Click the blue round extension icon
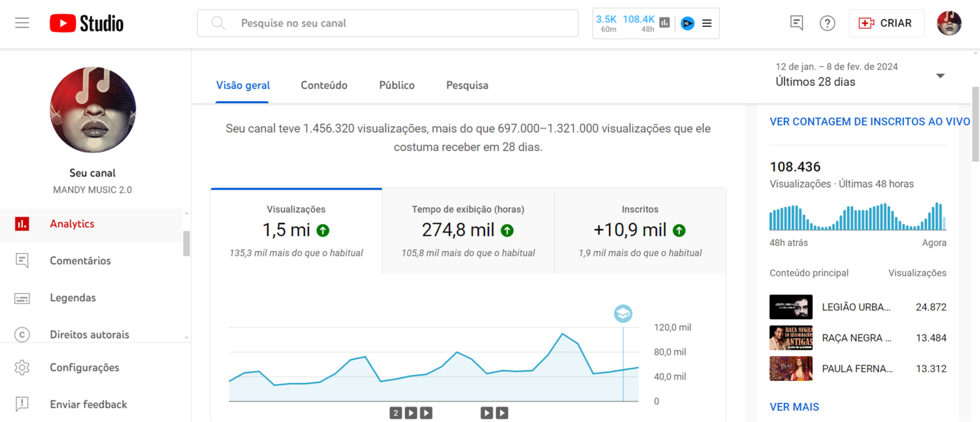Image resolution: width=980 pixels, height=422 pixels. pyautogui.click(x=688, y=23)
